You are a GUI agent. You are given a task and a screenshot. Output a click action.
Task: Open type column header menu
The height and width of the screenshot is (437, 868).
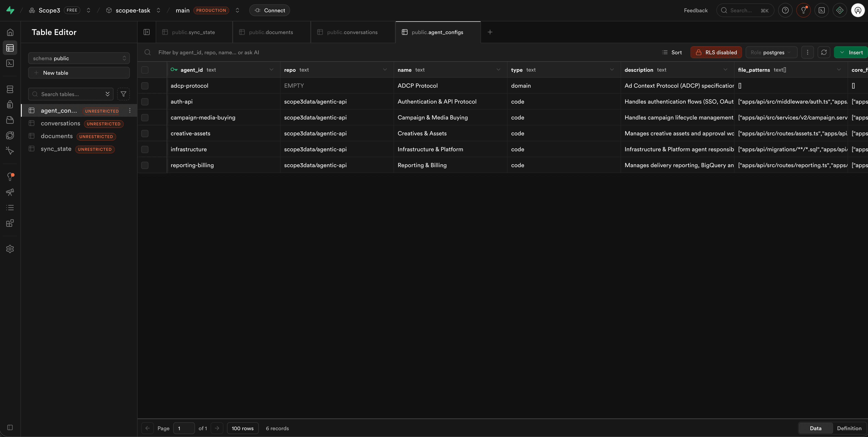[x=612, y=70]
